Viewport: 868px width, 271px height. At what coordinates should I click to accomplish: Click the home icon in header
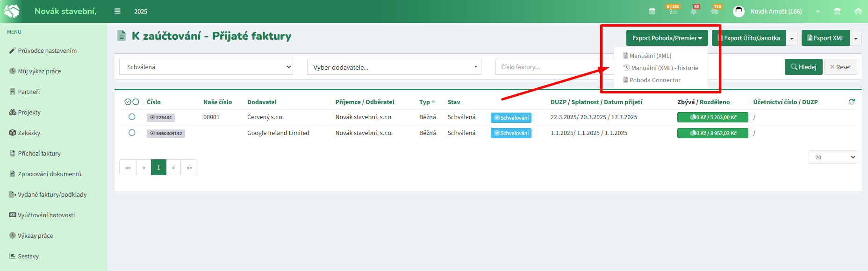(x=858, y=11)
